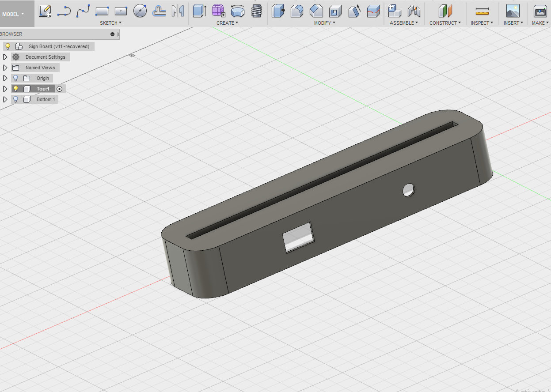Activate the Top:1 component radio button
The image size is (551, 392).
click(60, 89)
